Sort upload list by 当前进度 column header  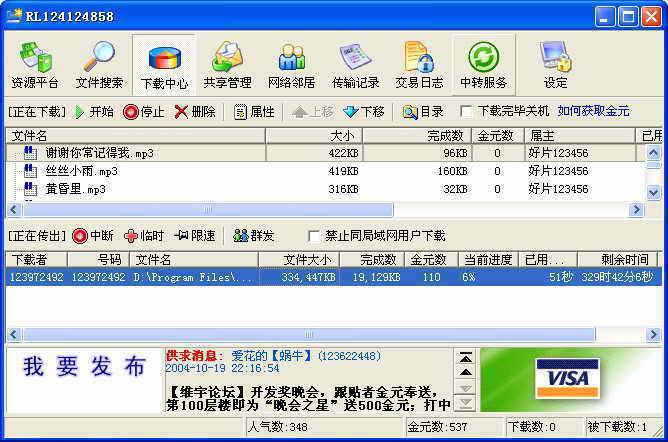[487, 259]
